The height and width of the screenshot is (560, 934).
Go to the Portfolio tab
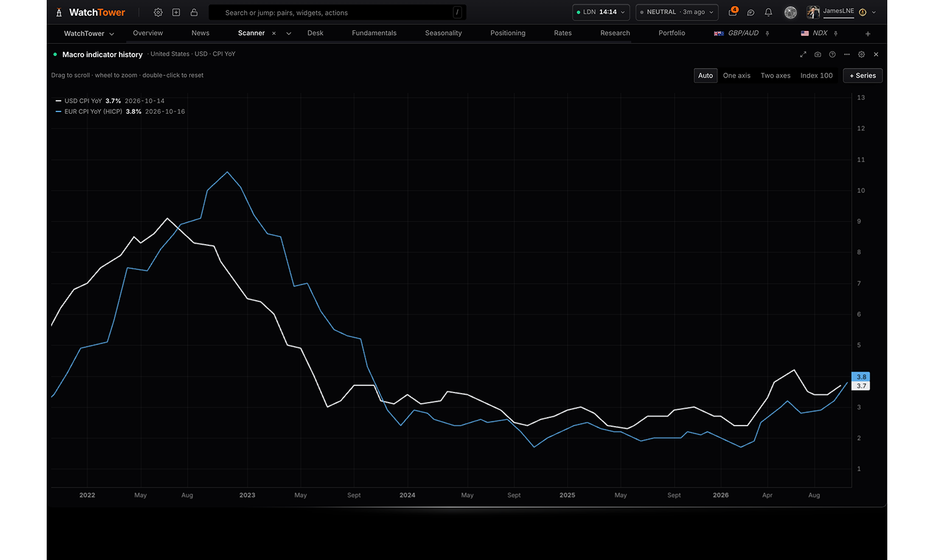(672, 33)
